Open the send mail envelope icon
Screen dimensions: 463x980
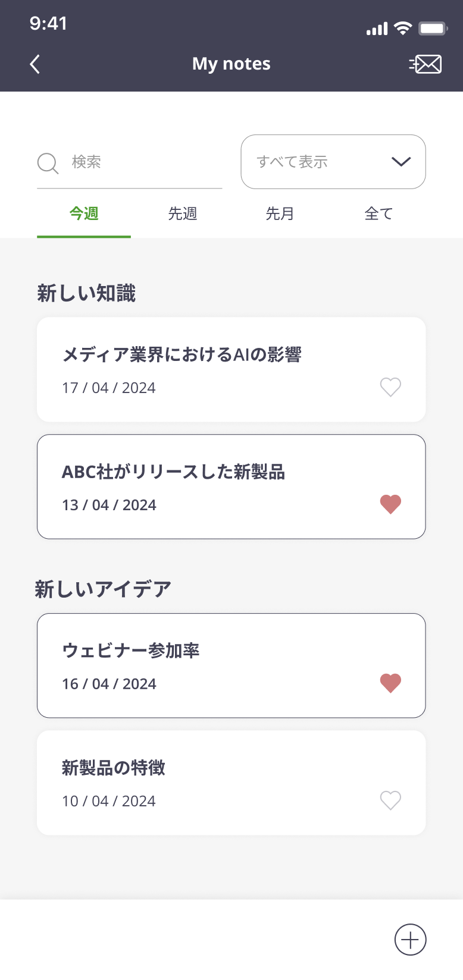pyautogui.click(x=426, y=64)
